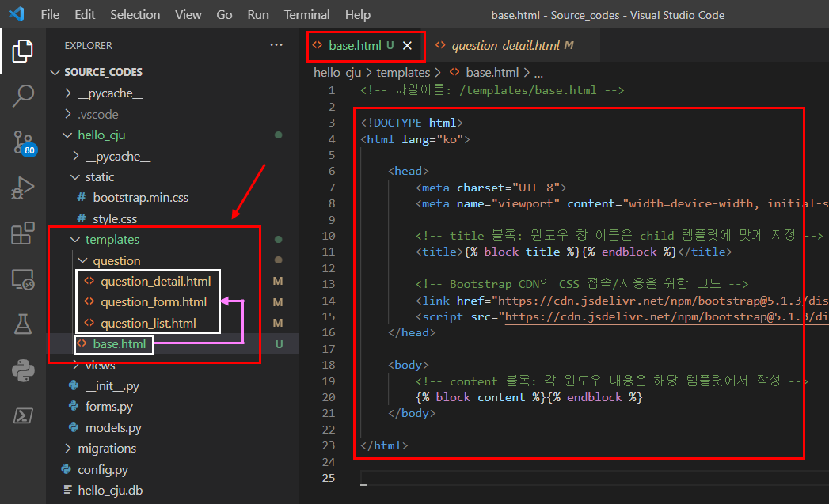Image resolution: width=829 pixels, height=504 pixels.
Task: Open the Terminal menu
Action: [x=306, y=15]
